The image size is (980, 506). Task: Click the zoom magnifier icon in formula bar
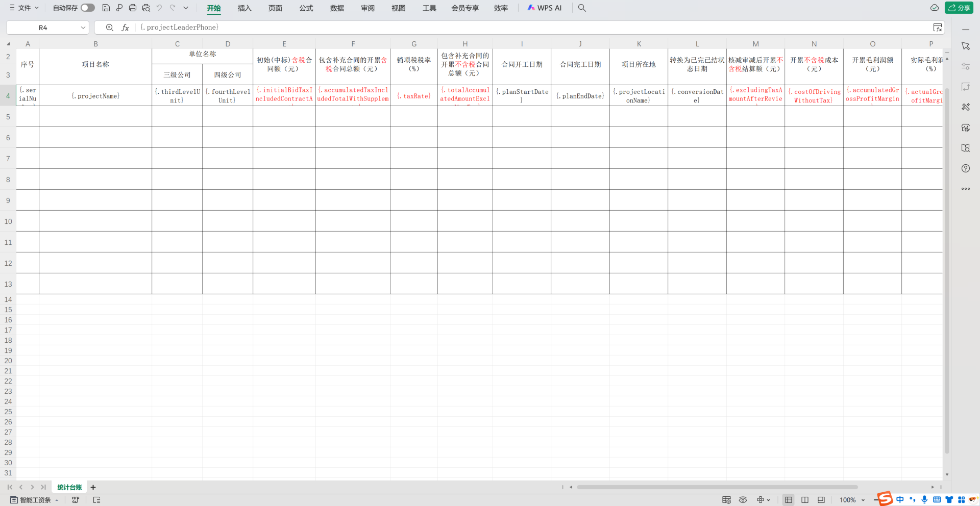(x=109, y=28)
